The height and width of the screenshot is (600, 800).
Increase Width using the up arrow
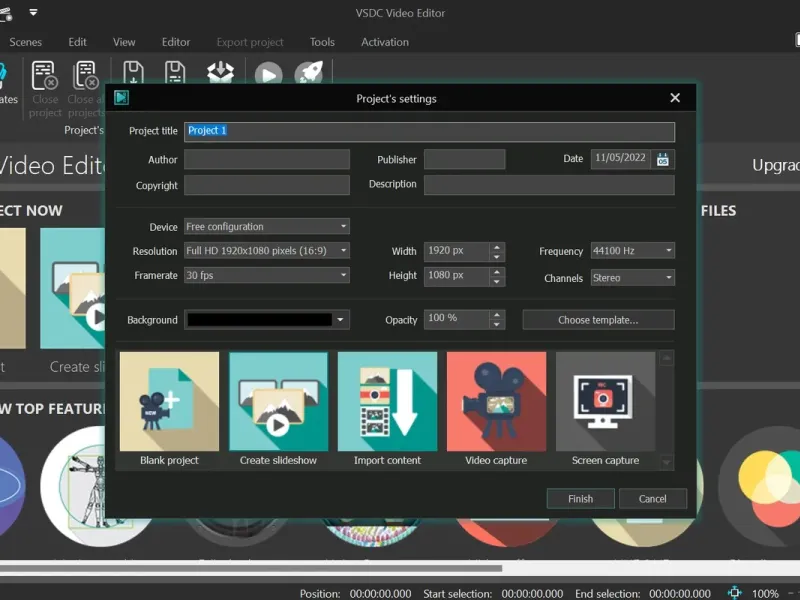coord(497,247)
